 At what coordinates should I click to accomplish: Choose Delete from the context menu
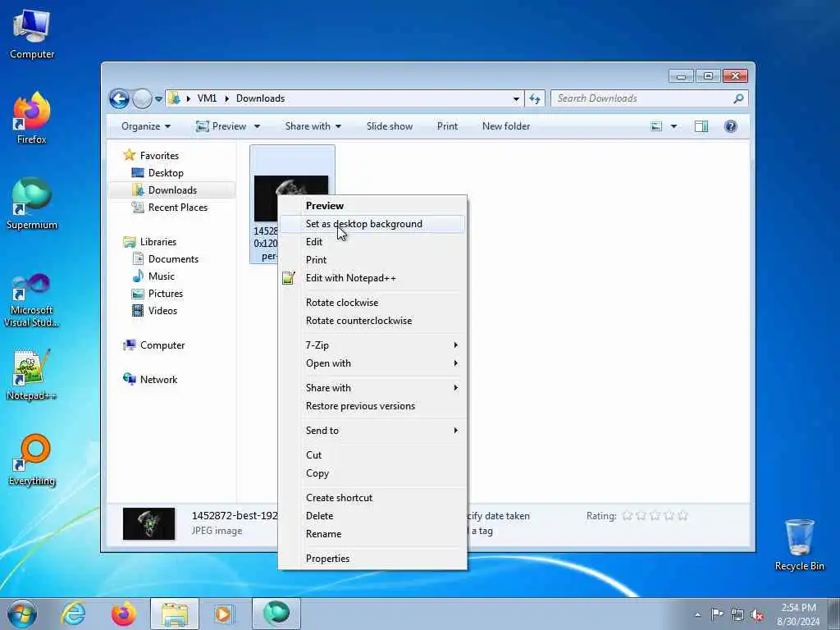pos(373,516)
